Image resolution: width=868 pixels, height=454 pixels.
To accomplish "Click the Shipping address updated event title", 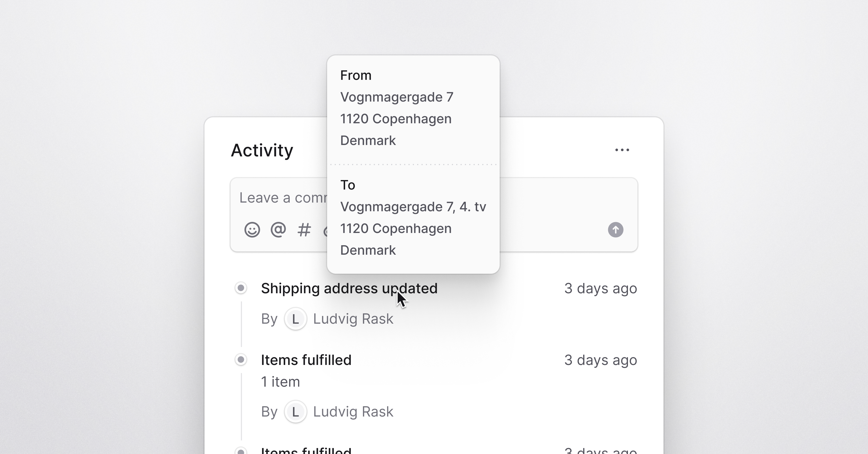I will coord(349,288).
